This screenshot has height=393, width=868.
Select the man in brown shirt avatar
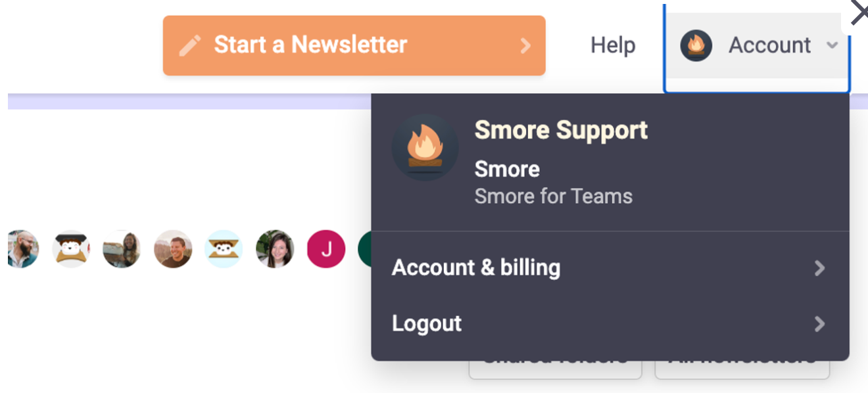tap(173, 249)
